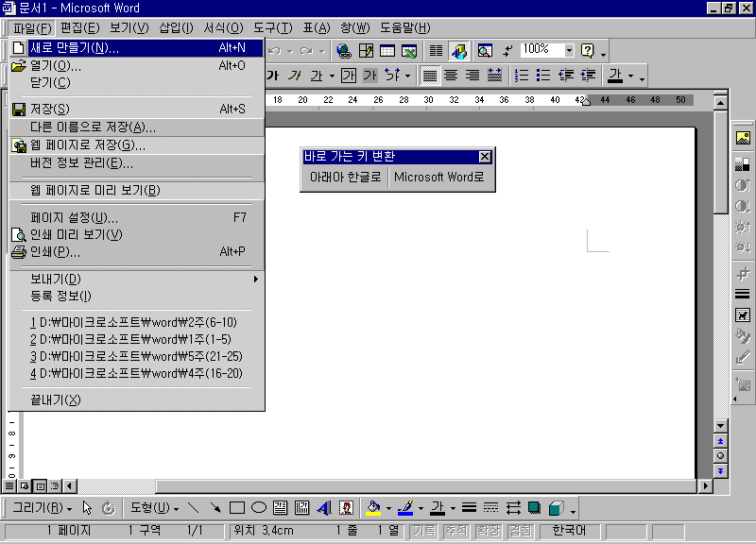The width and height of the screenshot is (756, 544).
Task: Open the fill color dropdown arrow
Action: 388,508
